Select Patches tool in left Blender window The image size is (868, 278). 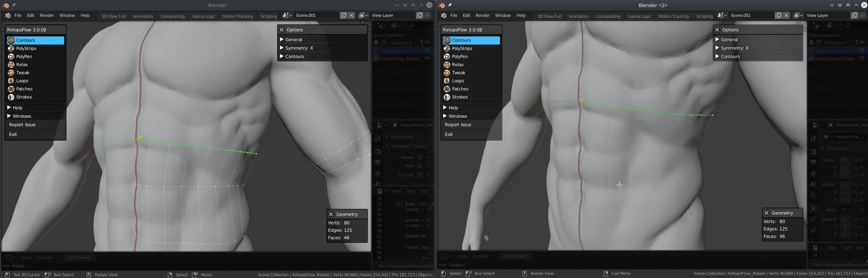pyautogui.click(x=35, y=89)
